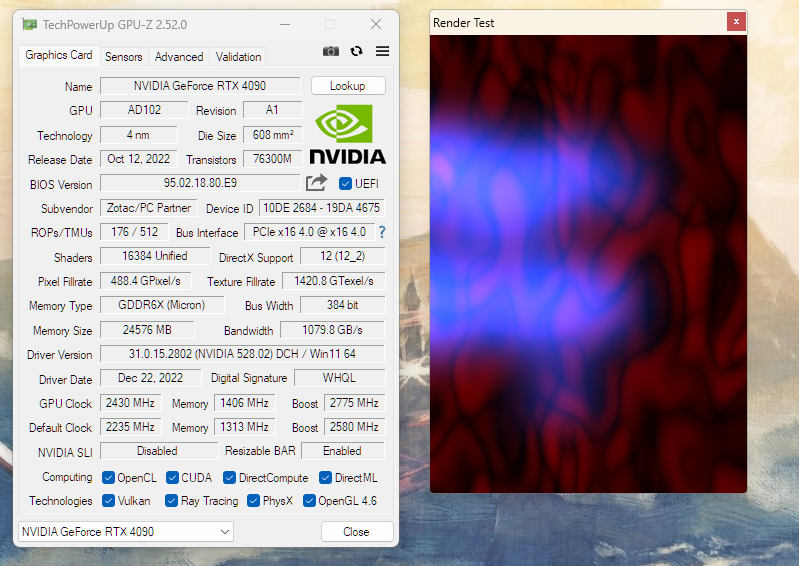Toggle the UEFI checkbox
Screen dimensions: 799x566
(345, 183)
